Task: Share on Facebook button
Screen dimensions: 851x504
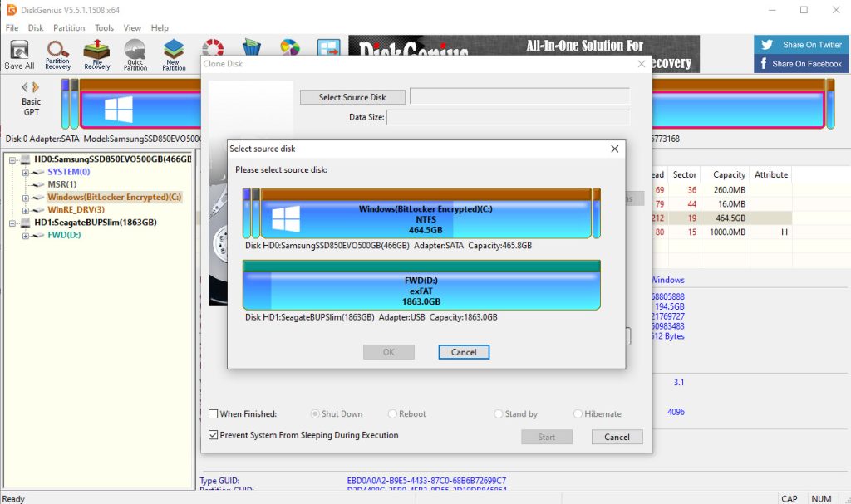Action: pos(801,63)
